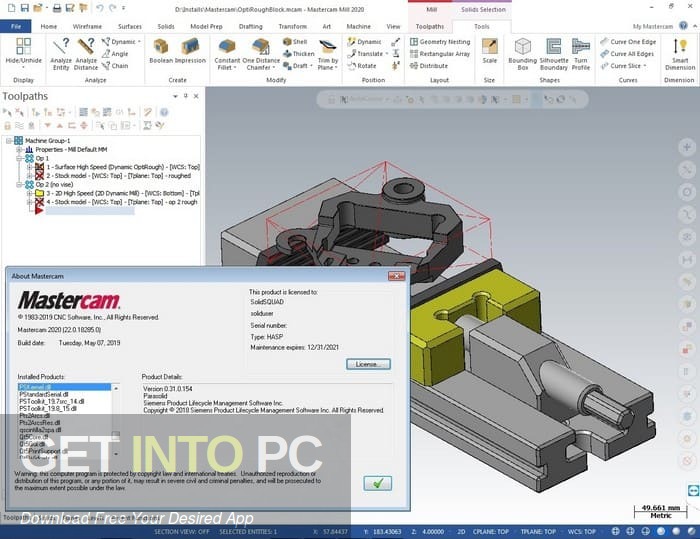Click the Rectangular Array tool

coord(440,54)
